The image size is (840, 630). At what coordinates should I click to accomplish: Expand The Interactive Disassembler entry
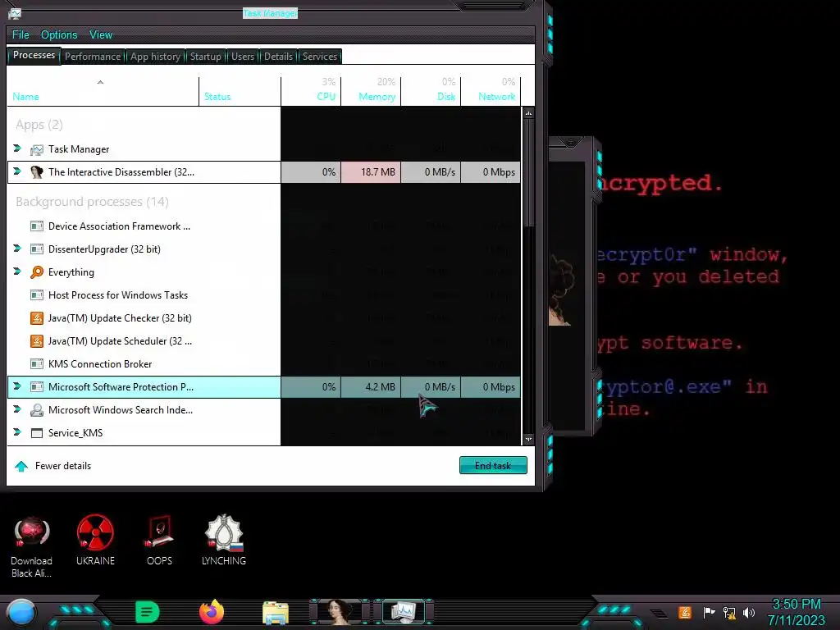(17, 171)
